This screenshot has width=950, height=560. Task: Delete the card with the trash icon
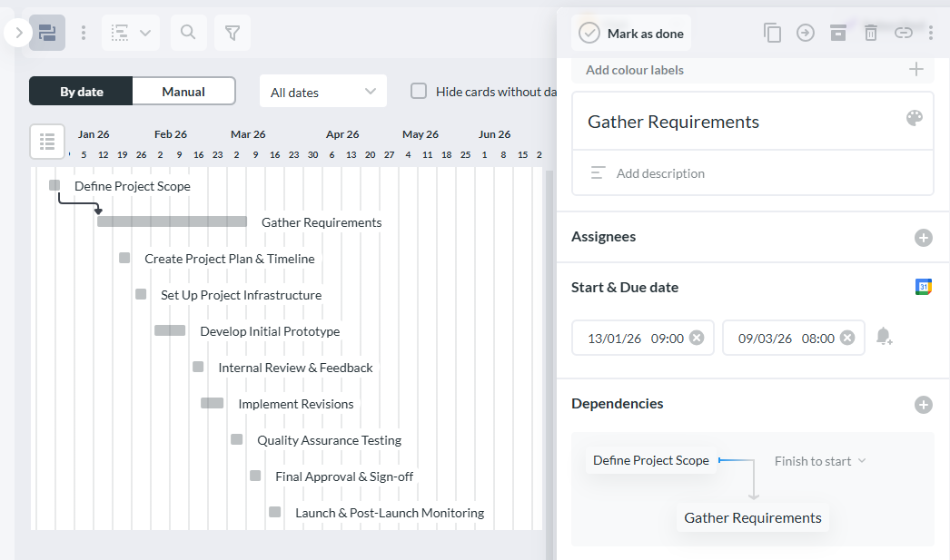pyautogui.click(x=871, y=32)
